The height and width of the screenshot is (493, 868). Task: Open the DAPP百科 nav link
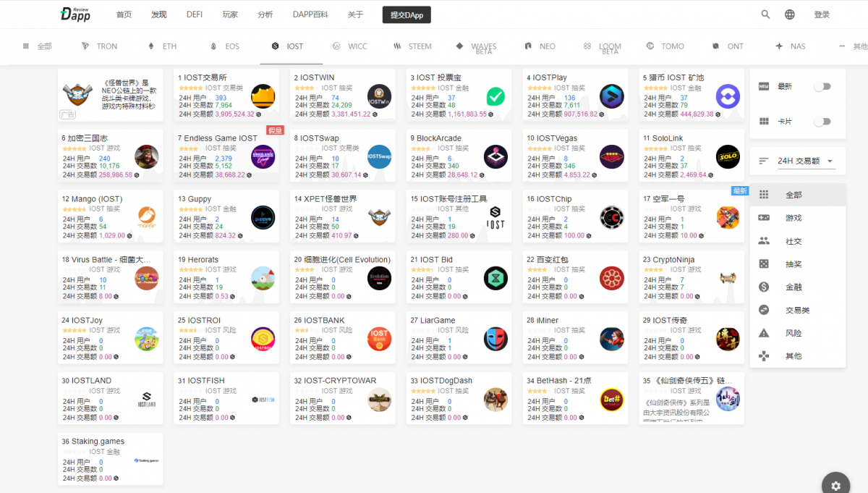310,14
